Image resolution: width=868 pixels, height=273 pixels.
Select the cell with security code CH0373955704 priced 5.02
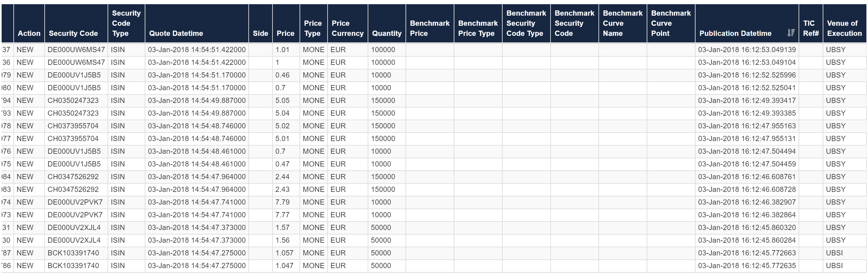[x=76, y=126]
